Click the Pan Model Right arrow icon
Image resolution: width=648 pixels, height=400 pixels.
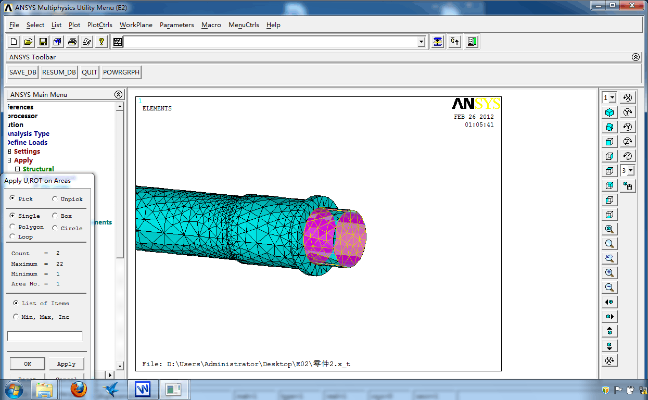pyautogui.click(x=609, y=316)
